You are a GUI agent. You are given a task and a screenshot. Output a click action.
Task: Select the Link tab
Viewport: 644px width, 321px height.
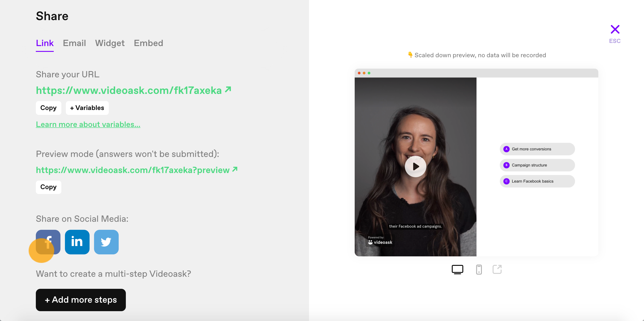pyautogui.click(x=45, y=43)
